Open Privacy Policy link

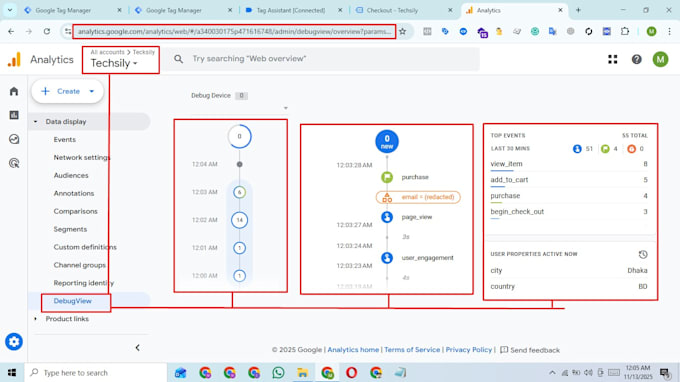tap(469, 349)
